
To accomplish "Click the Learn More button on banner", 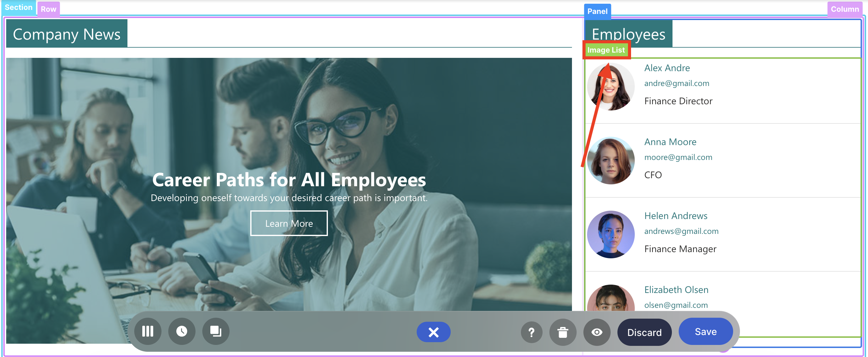I will (x=289, y=223).
